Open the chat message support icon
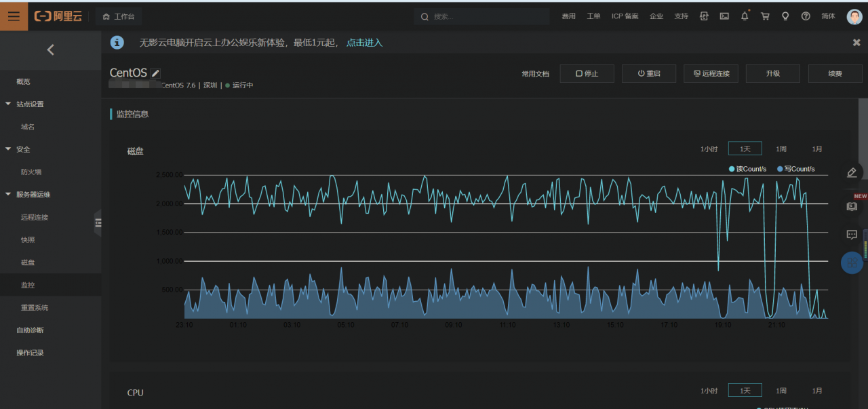Viewport: 868px width, 409px height. tap(852, 235)
